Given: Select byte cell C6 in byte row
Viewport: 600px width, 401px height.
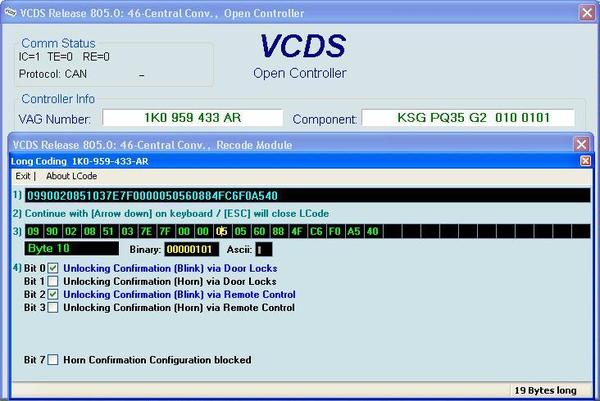Looking at the screenshot, I should (x=316, y=231).
